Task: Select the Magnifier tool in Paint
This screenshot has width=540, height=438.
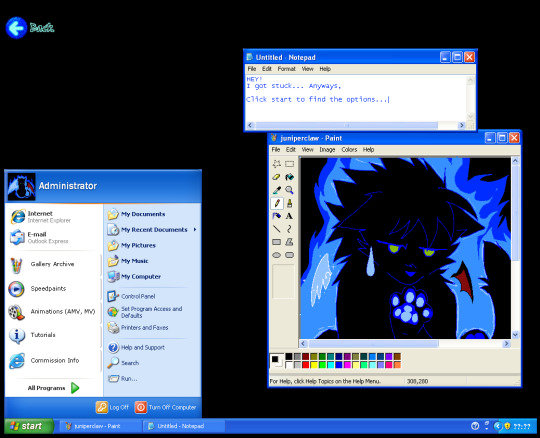Action: pyautogui.click(x=289, y=190)
